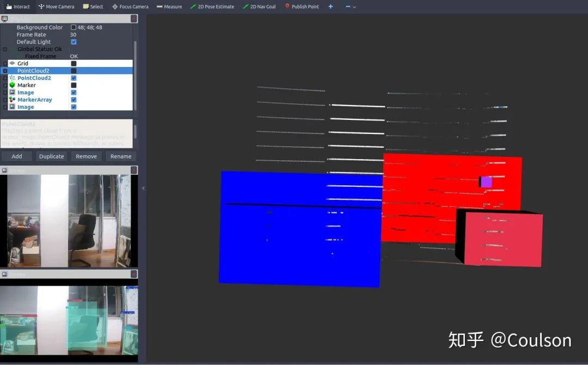Select the 2D Pose Estimate tool
The image size is (588, 365).
(212, 7)
